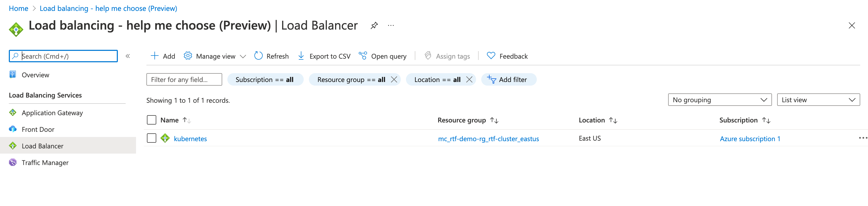The width and height of the screenshot is (868, 206).
Task: Click Add filter
Action: point(508,80)
